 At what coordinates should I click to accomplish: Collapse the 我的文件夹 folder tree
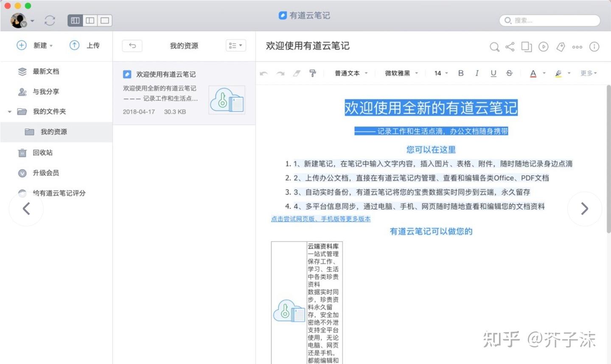pos(9,112)
